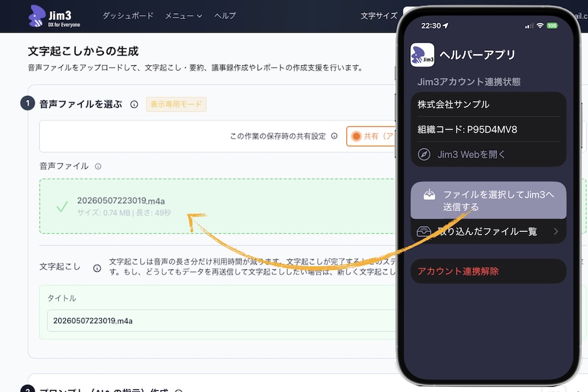Click the file name 20260507223019.m4a in drop area
Image resolution: width=588 pixels, height=392 pixels.
[121, 201]
